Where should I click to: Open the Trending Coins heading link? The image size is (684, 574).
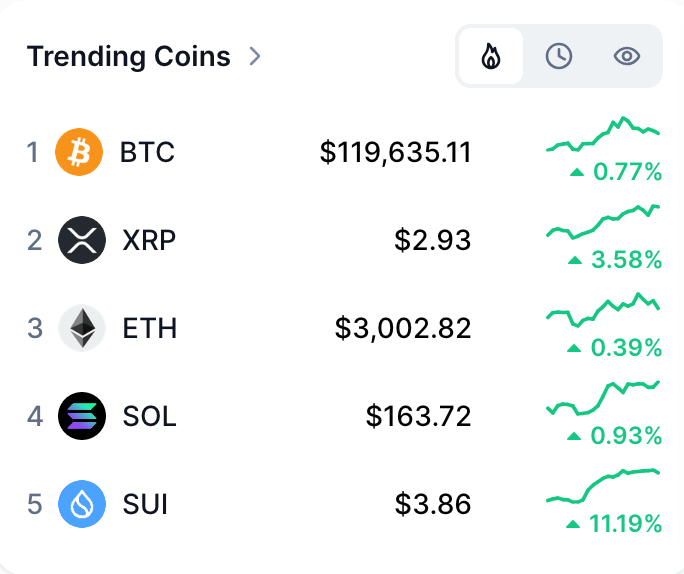(129, 56)
